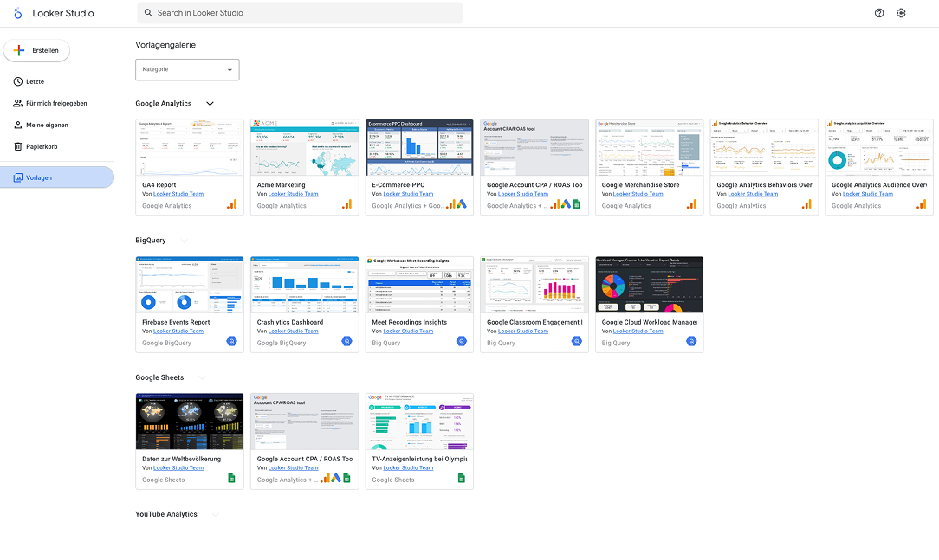Collapse the Google Analytics section chevron
Image resolution: width=939 pixels, height=560 pixels.
click(210, 104)
